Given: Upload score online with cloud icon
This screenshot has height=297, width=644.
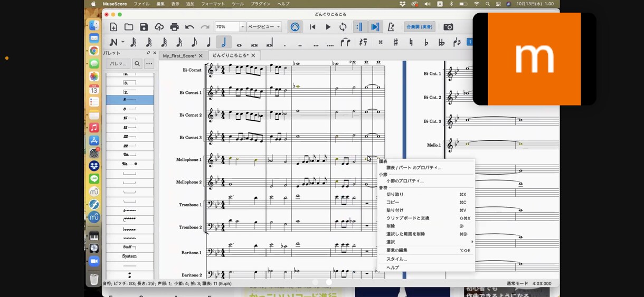Looking at the screenshot, I should tap(159, 27).
